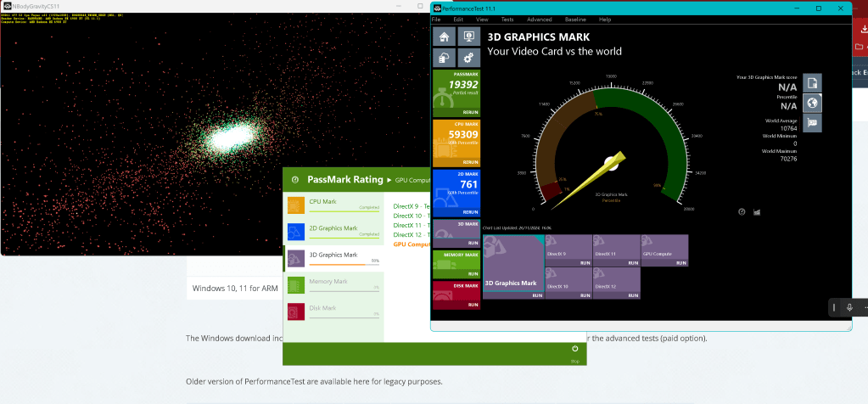Switch to the small bar chart view icon

click(757, 211)
